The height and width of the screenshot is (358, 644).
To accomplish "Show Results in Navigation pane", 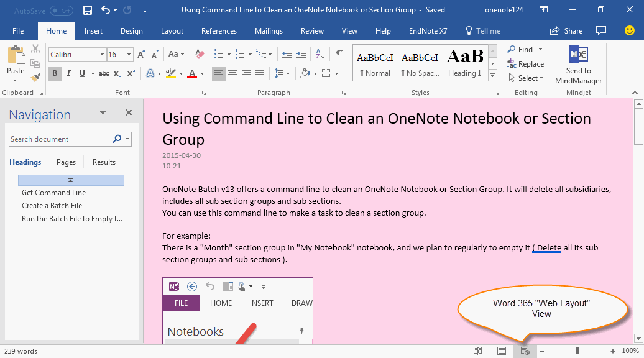I will [104, 162].
